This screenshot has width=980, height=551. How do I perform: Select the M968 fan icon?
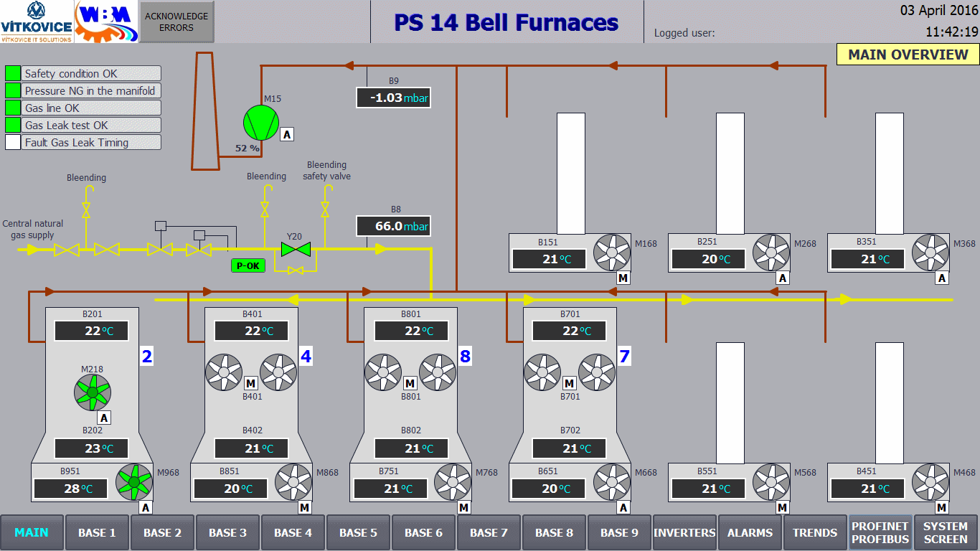[x=134, y=482]
